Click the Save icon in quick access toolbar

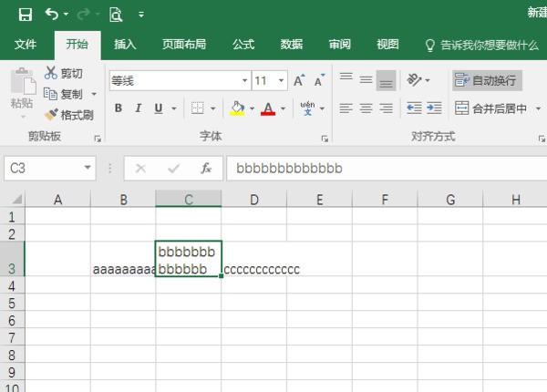25,14
